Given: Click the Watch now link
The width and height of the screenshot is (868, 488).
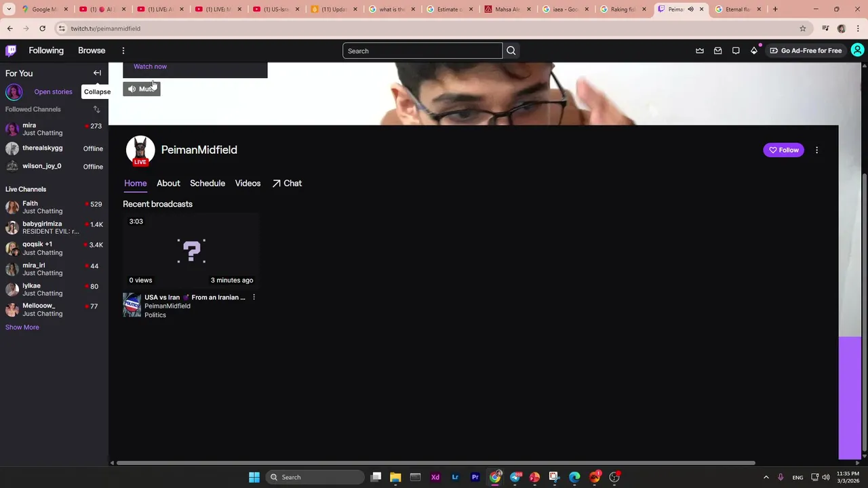Looking at the screenshot, I should click(x=150, y=66).
